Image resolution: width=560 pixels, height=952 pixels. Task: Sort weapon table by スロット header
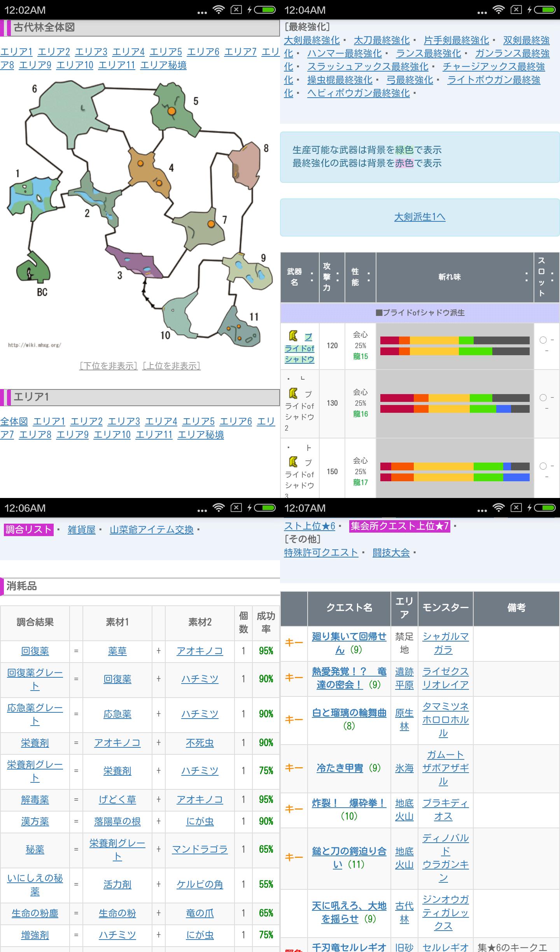pos(546,277)
